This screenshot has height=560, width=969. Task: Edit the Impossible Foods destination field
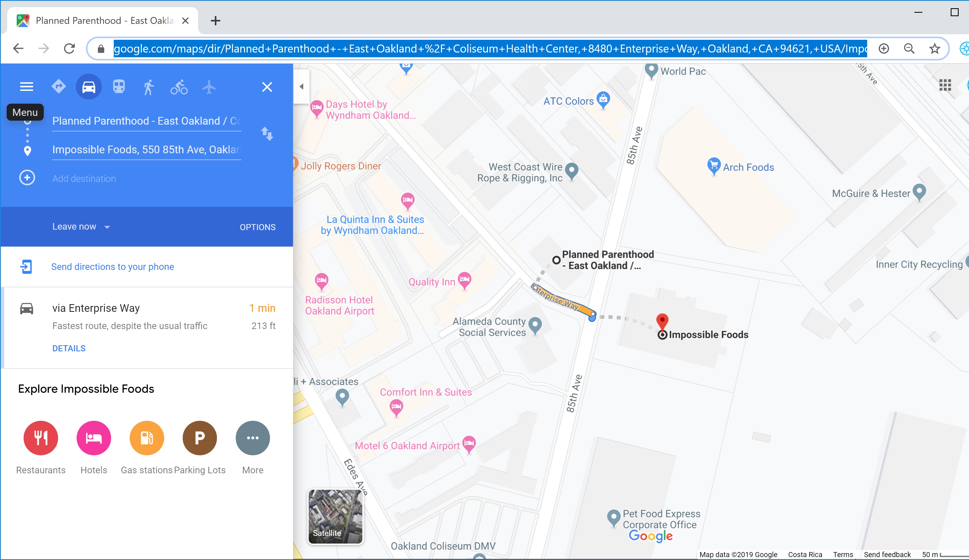point(146,150)
